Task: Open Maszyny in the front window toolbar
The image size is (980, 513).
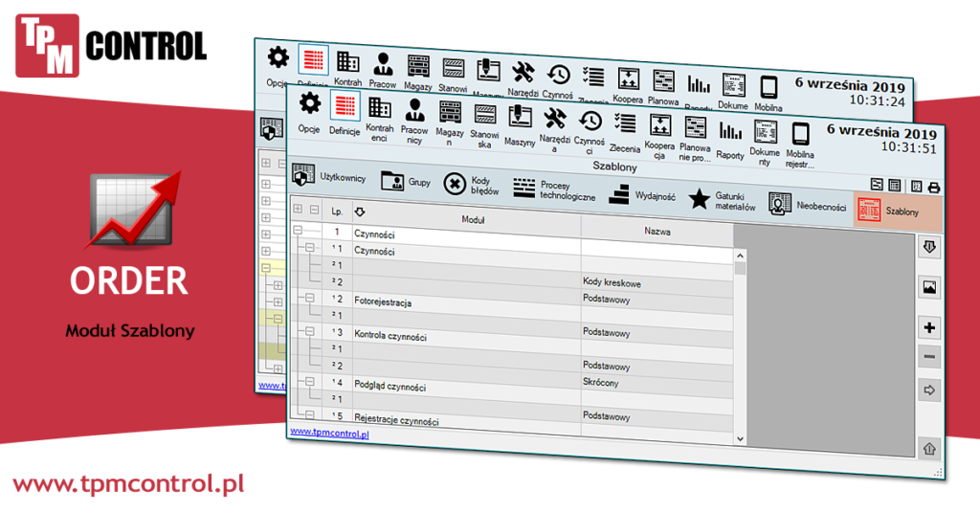Action: (520, 125)
